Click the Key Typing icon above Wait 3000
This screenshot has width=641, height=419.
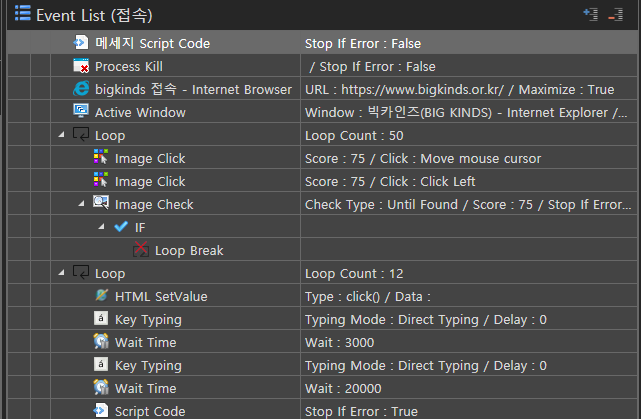coord(101,318)
